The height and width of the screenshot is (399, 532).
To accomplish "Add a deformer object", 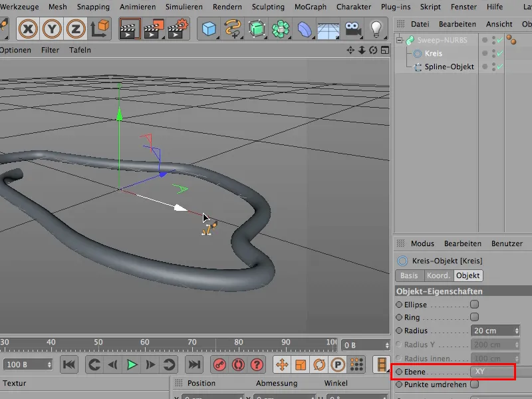I will (x=305, y=29).
